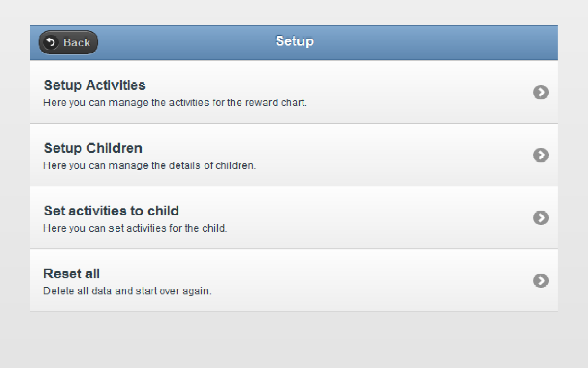Screen dimensions: 588x368
Task: Click the Set activities to child heading
Action: click(x=111, y=211)
